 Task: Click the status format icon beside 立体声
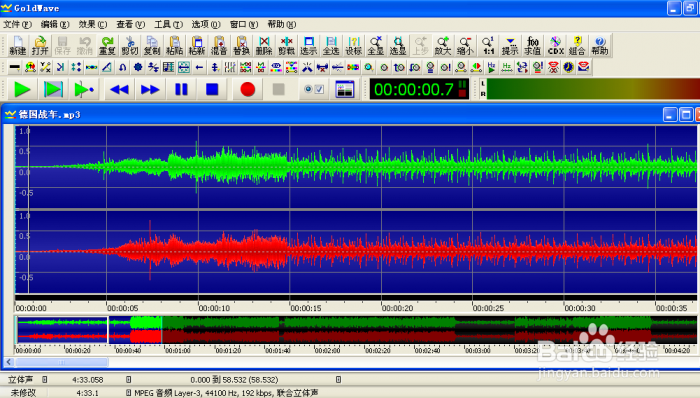click(45, 380)
